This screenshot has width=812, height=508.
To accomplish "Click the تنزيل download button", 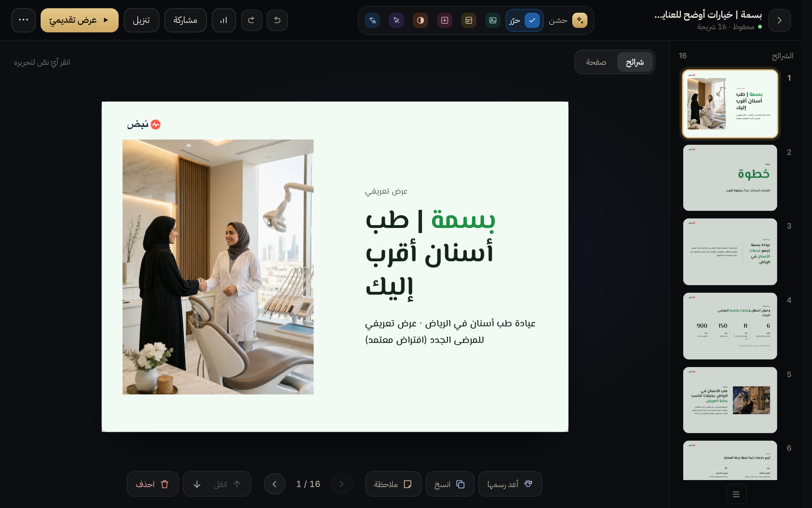I will coord(141,20).
